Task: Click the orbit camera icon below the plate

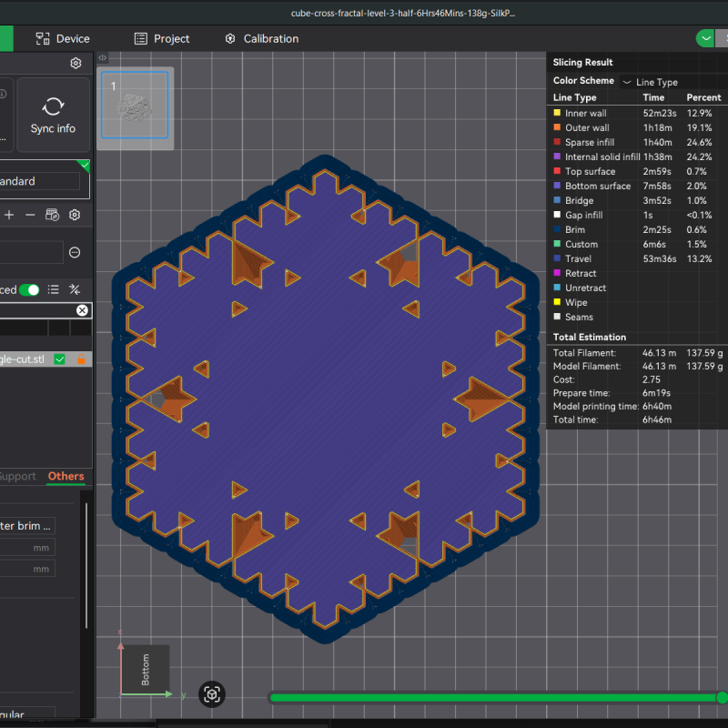Action: (212, 694)
